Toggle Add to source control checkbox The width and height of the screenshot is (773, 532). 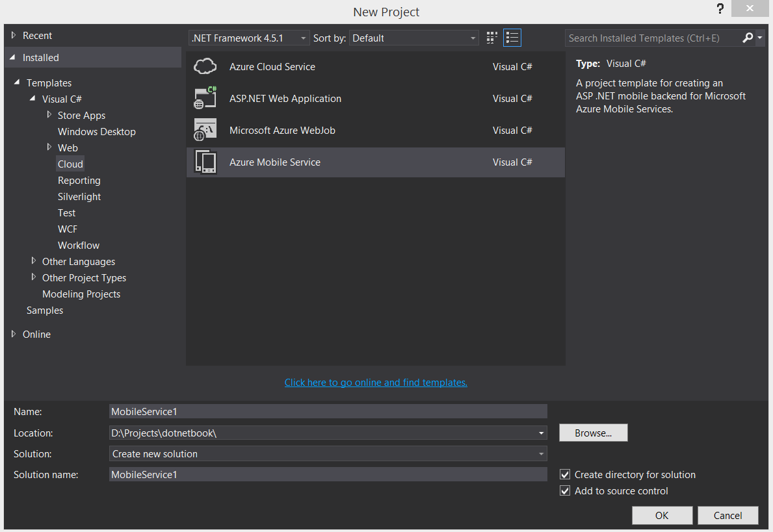pos(565,490)
